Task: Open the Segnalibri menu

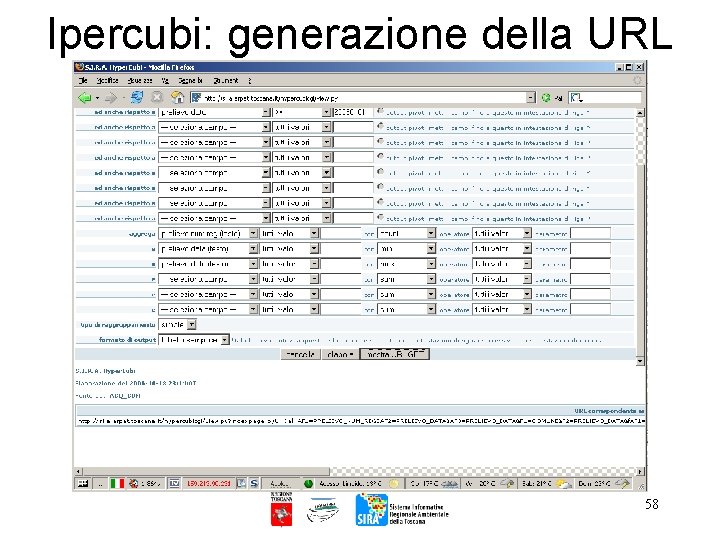Action: click(x=190, y=80)
